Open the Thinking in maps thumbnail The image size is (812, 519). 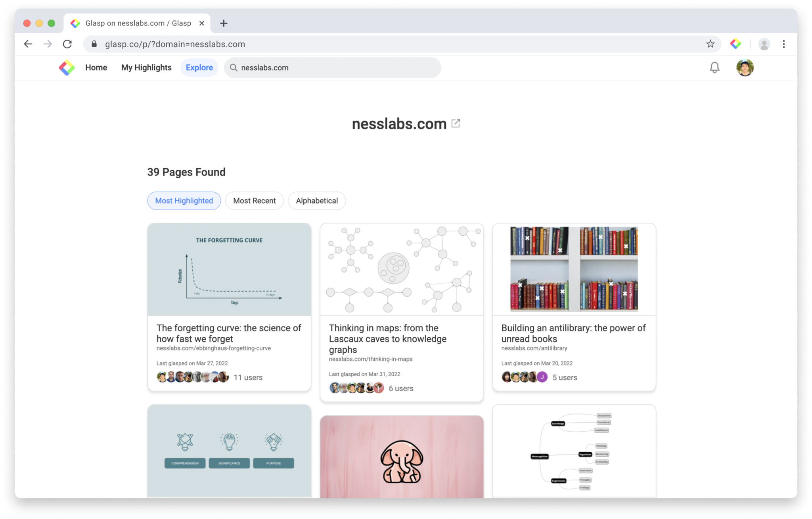402,270
